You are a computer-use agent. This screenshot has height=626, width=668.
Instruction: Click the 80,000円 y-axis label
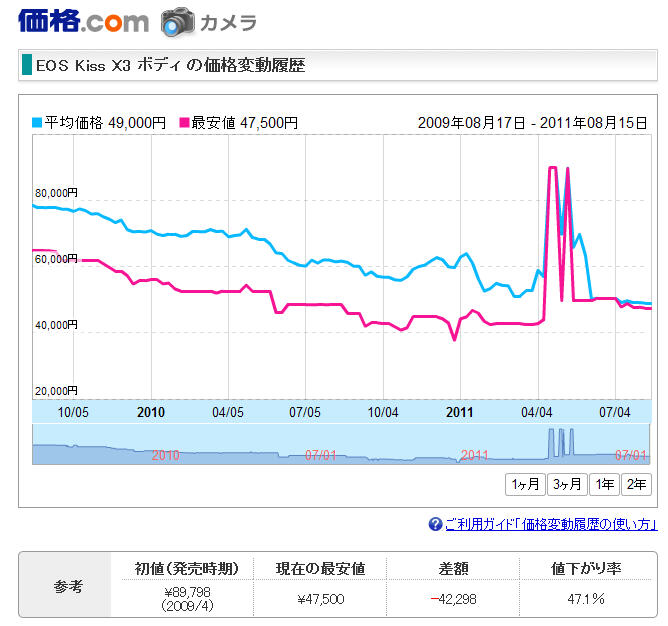(56, 193)
